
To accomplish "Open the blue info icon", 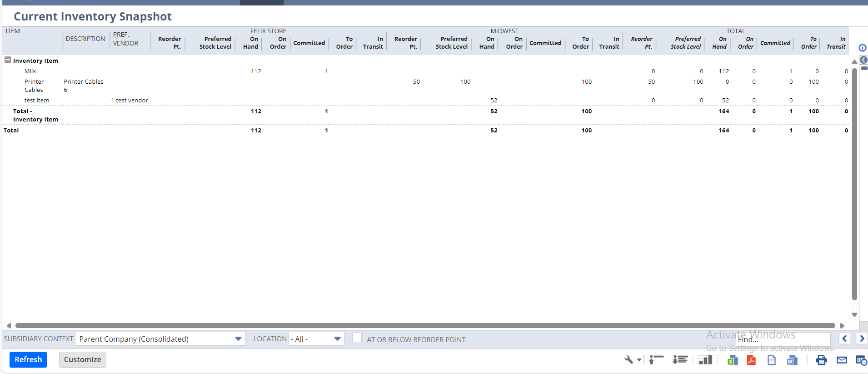I will [x=862, y=48].
